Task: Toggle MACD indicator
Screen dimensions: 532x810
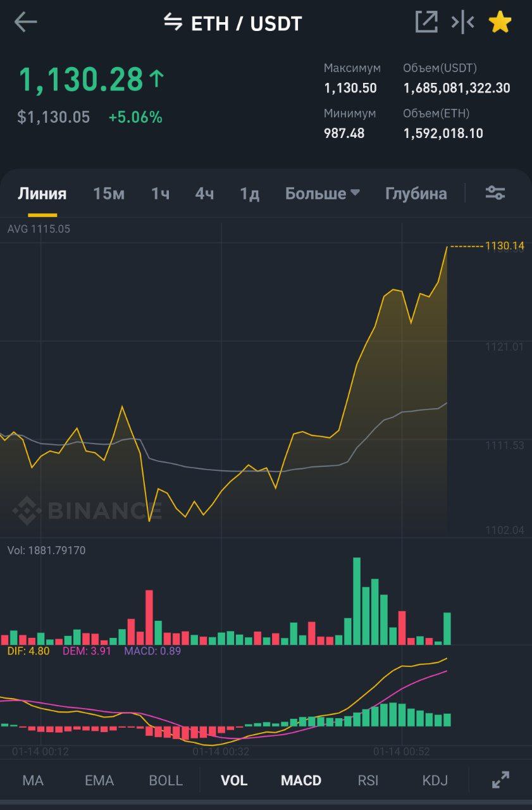Action: 301,780
